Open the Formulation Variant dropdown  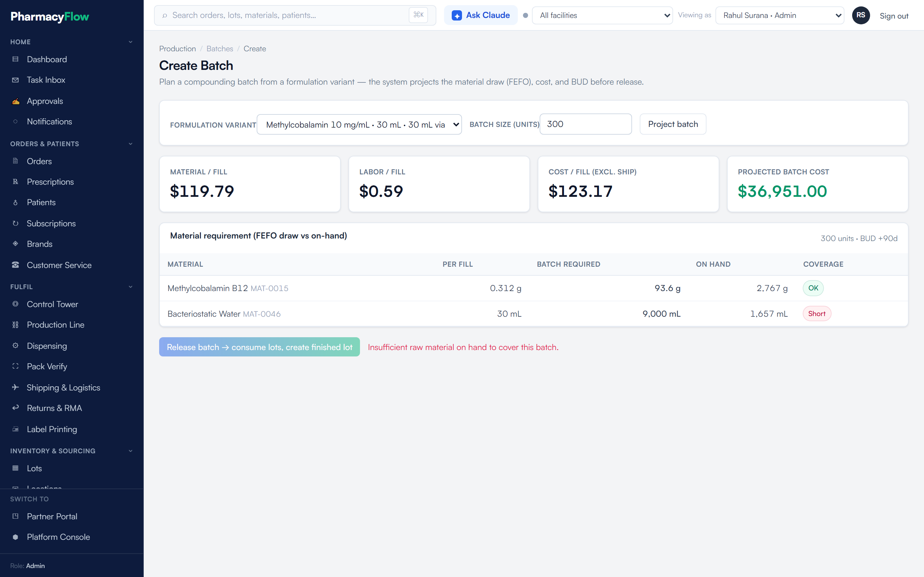pyautogui.click(x=359, y=124)
